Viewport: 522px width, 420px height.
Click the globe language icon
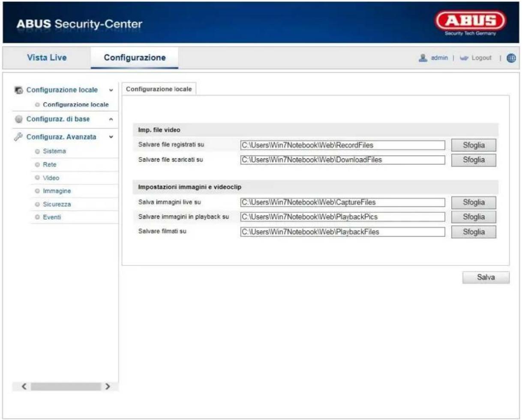click(x=511, y=58)
